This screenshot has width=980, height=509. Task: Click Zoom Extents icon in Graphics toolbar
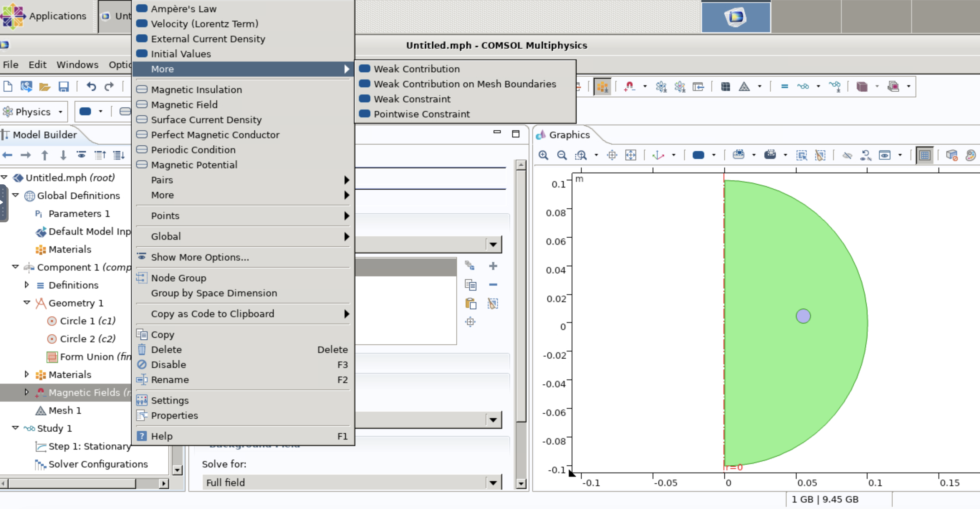coord(630,155)
